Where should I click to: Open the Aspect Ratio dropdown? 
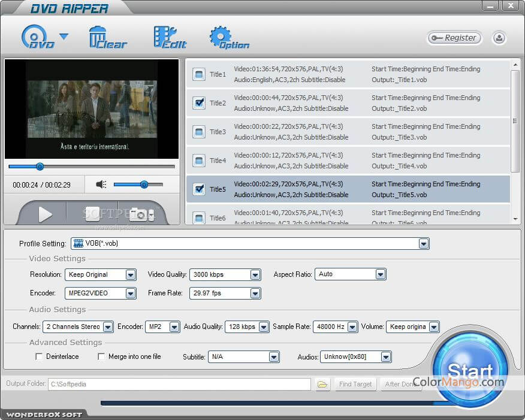[x=380, y=274]
